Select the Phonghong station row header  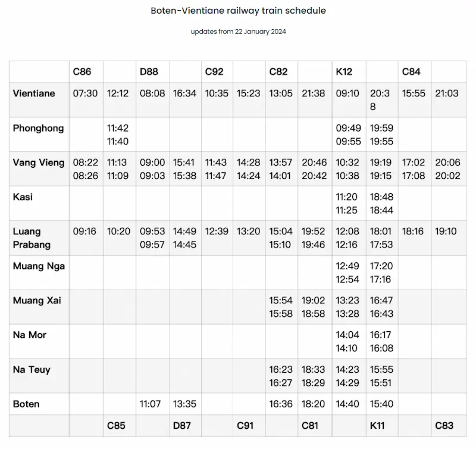[x=38, y=128]
